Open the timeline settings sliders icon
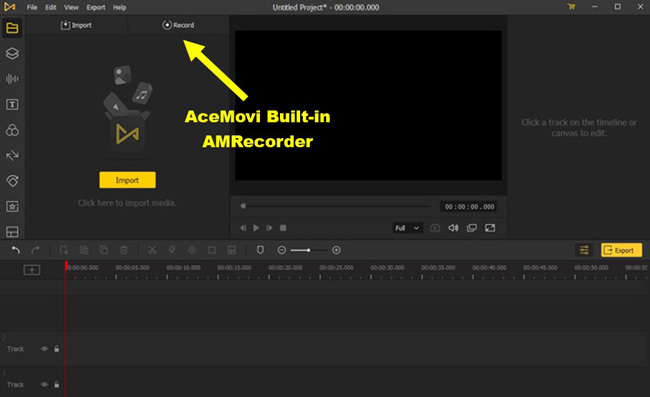 [x=584, y=250]
